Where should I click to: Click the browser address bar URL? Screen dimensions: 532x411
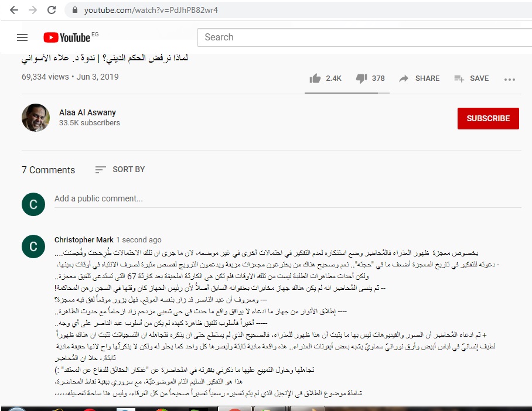151,10
